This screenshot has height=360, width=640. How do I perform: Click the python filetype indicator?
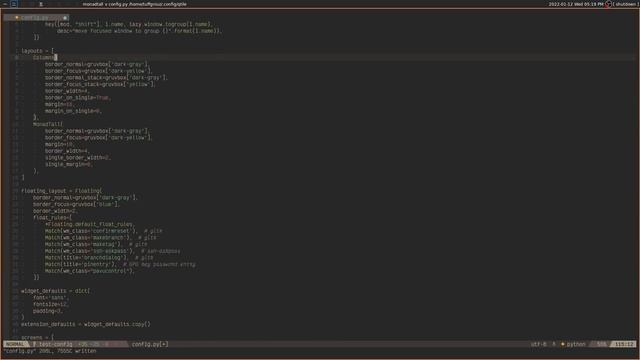pyautogui.click(x=576, y=344)
